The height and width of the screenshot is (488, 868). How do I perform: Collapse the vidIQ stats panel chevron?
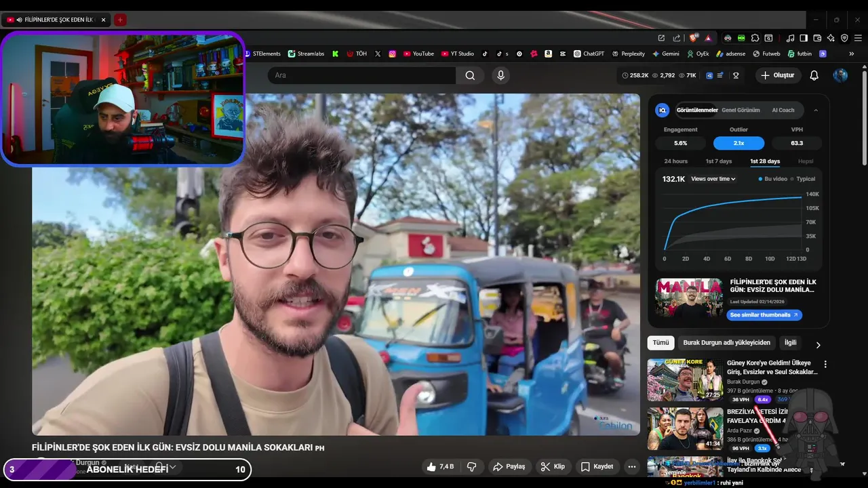pos(816,110)
